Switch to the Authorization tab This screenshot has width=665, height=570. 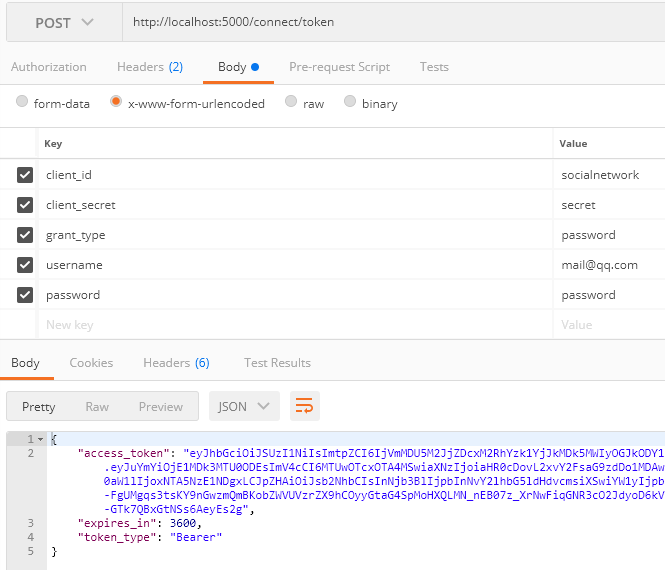[49, 67]
